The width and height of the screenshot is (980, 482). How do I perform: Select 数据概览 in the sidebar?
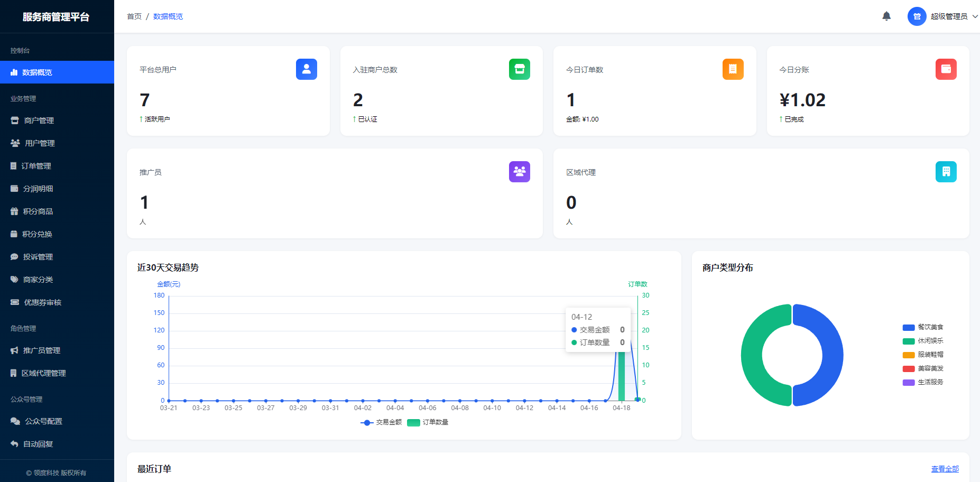coord(57,72)
